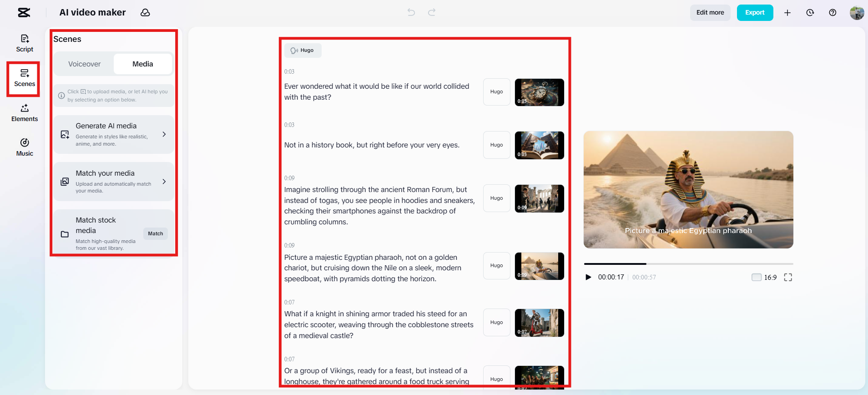868x395 pixels.
Task: Switch to the Voiceover tab
Action: [x=84, y=64]
